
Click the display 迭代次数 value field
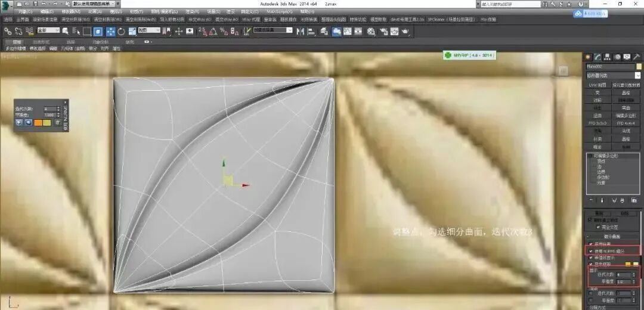[623, 275]
